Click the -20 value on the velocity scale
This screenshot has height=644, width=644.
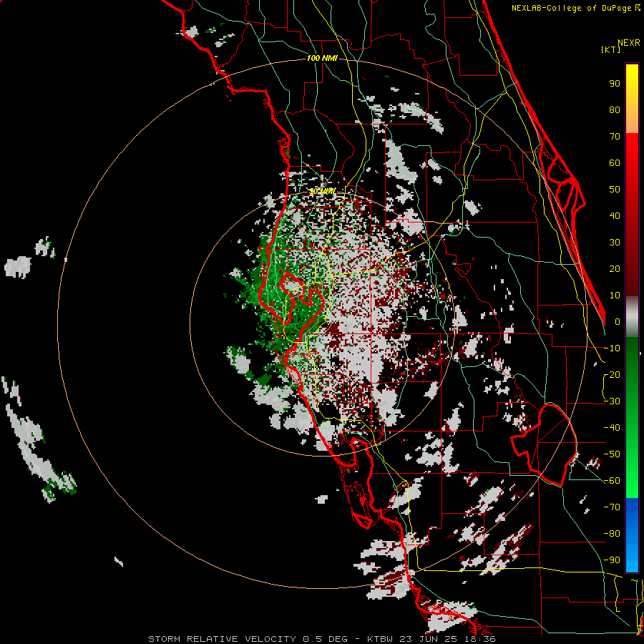tap(612, 375)
